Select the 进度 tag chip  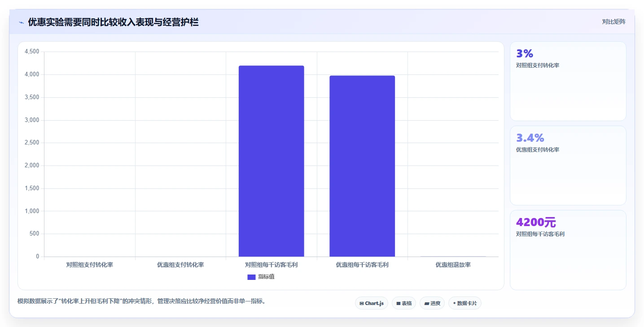(432, 303)
